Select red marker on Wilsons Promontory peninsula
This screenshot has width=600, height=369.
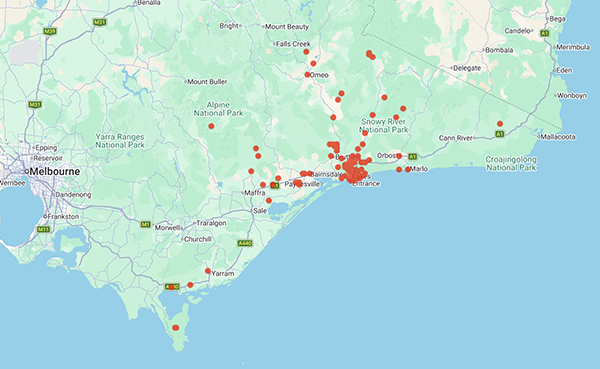pyautogui.click(x=175, y=328)
